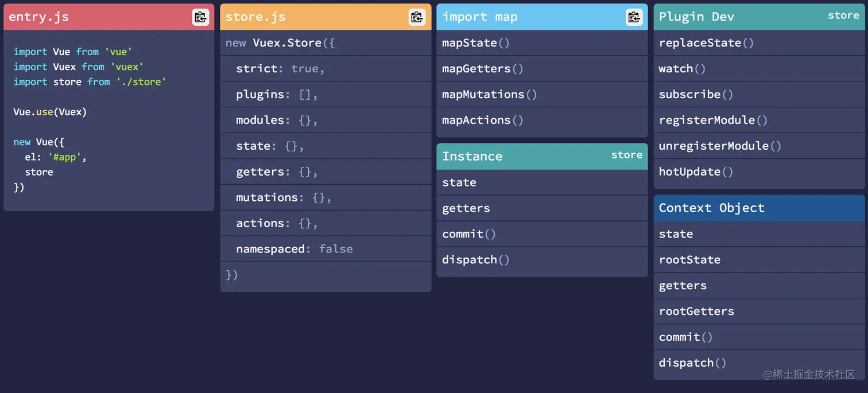This screenshot has height=393, width=868.
Task: Click state row in Instance card
Action: (x=542, y=182)
